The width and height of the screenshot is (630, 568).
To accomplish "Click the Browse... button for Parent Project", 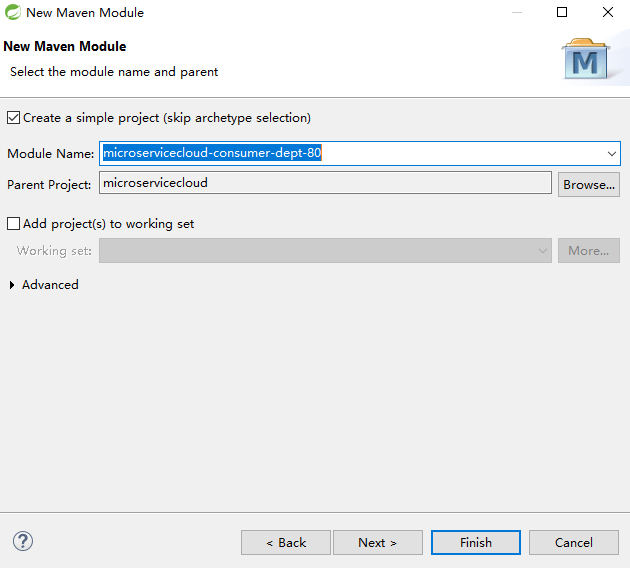I will click(x=589, y=185).
